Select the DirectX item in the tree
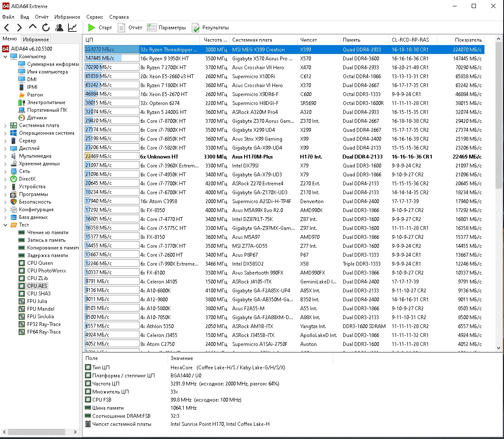Viewport: 504px width, 439px height. [27, 179]
